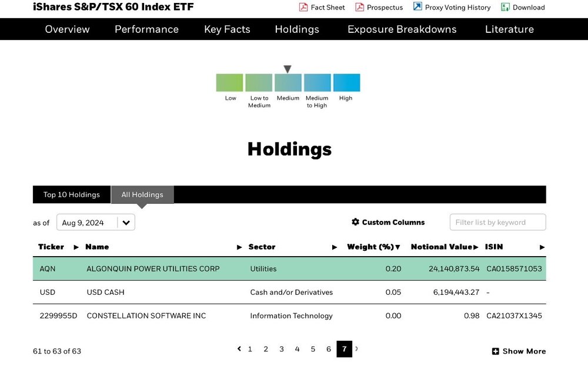Go to next page with right chevron
588x373 pixels.
[356, 349]
